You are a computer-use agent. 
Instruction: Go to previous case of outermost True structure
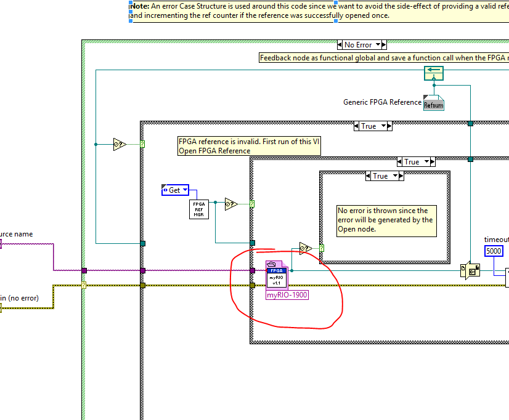pos(356,126)
